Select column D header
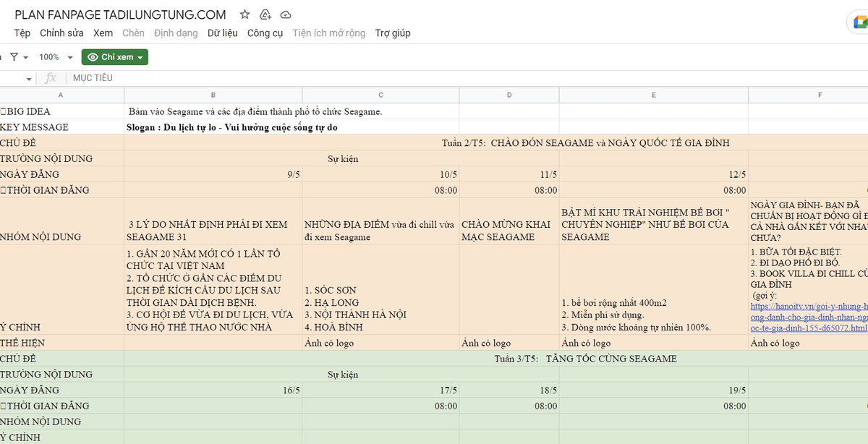This screenshot has width=868, height=444. pos(509,95)
